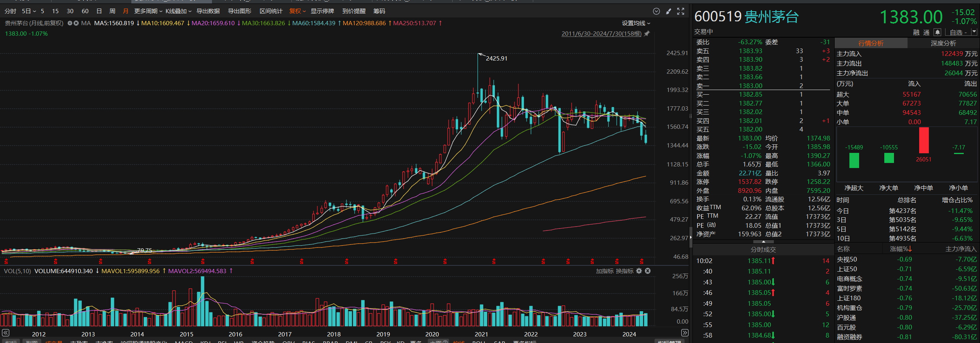Click the circled down-arrow icon above the chart
This screenshot has width=980, height=343.
(x=656, y=11)
